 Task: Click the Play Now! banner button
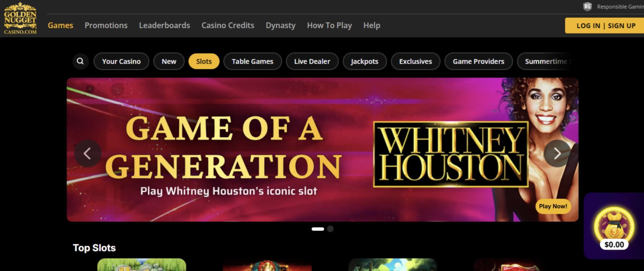(x=553, y=206)
